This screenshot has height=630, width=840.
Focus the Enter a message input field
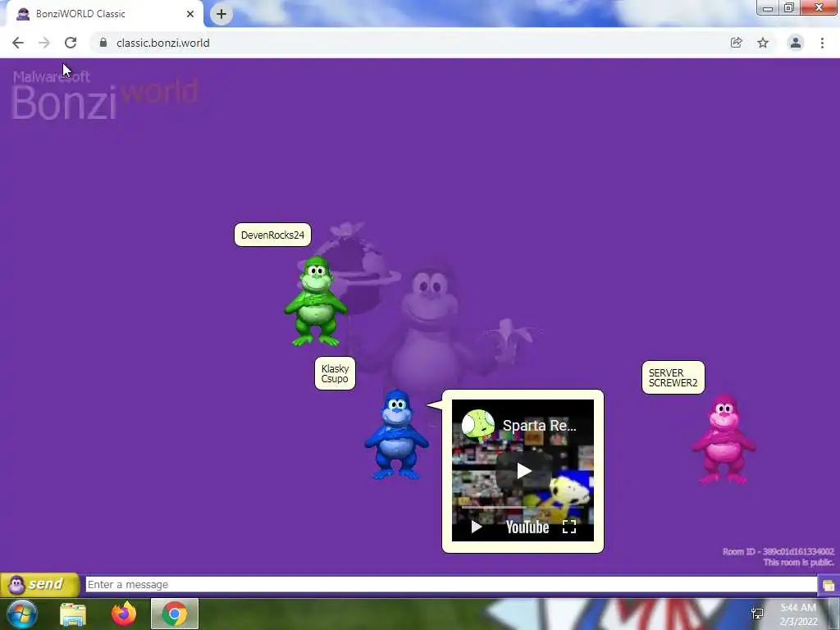(451, 584)
